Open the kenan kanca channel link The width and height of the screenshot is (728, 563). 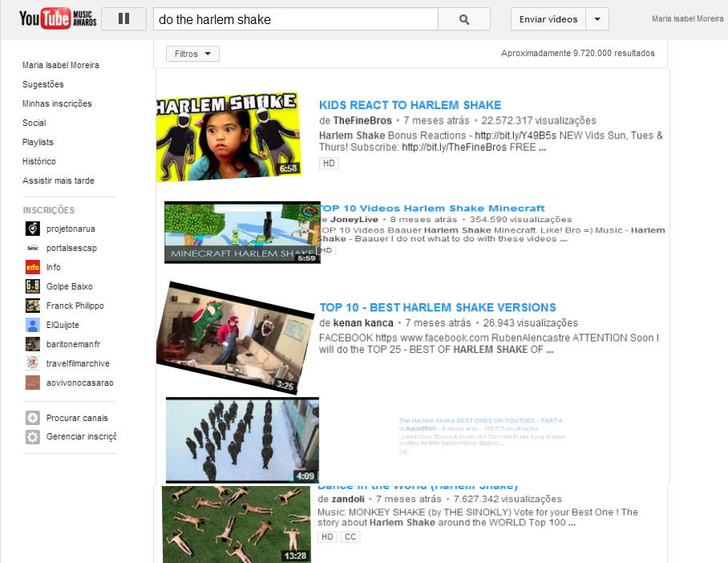point(363,323)
